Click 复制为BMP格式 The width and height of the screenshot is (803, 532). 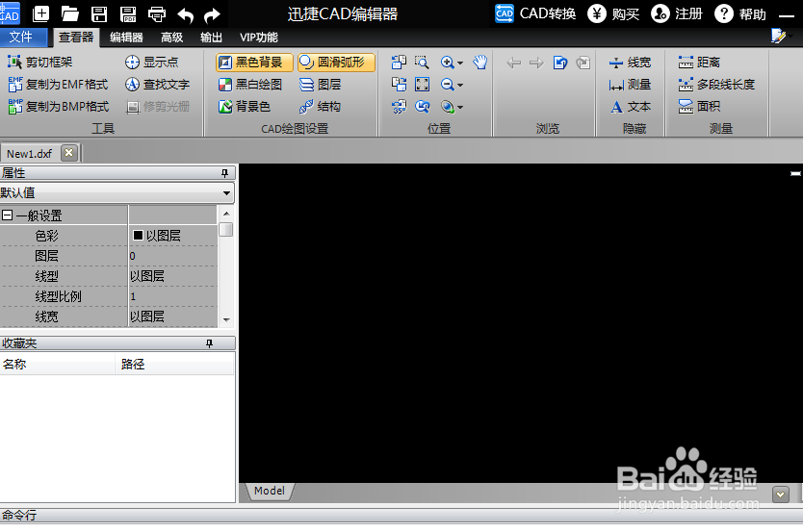point(59,107)
